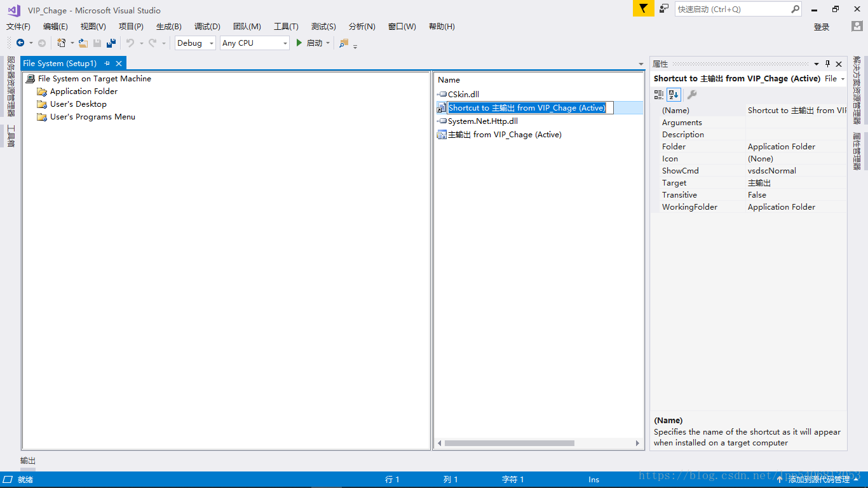Click 添加到源代码管理 in the status bar

817,480
